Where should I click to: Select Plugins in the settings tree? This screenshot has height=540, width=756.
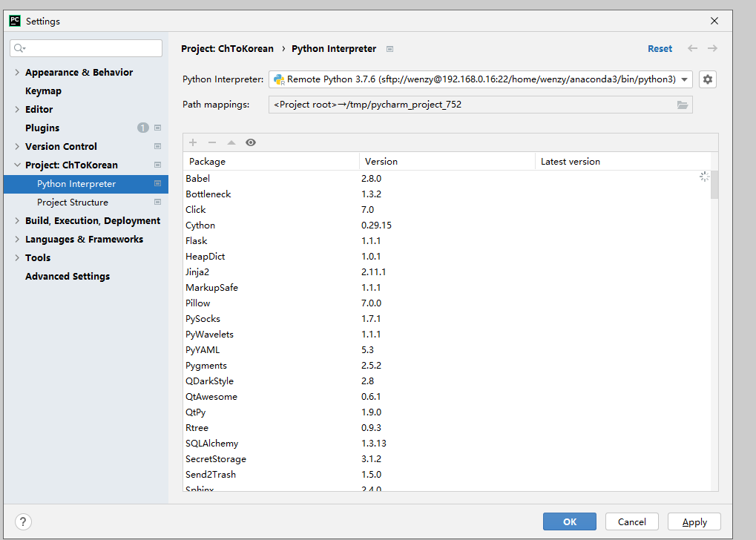tap(42, 128)
